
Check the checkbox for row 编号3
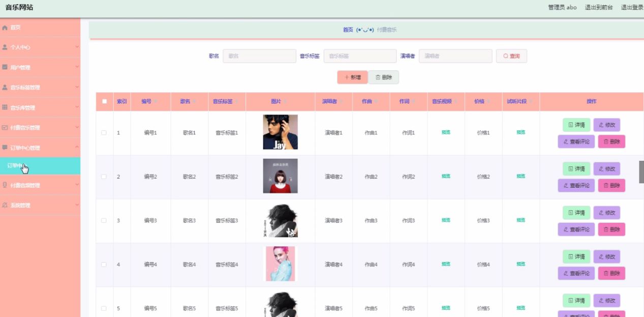point(104,220)
